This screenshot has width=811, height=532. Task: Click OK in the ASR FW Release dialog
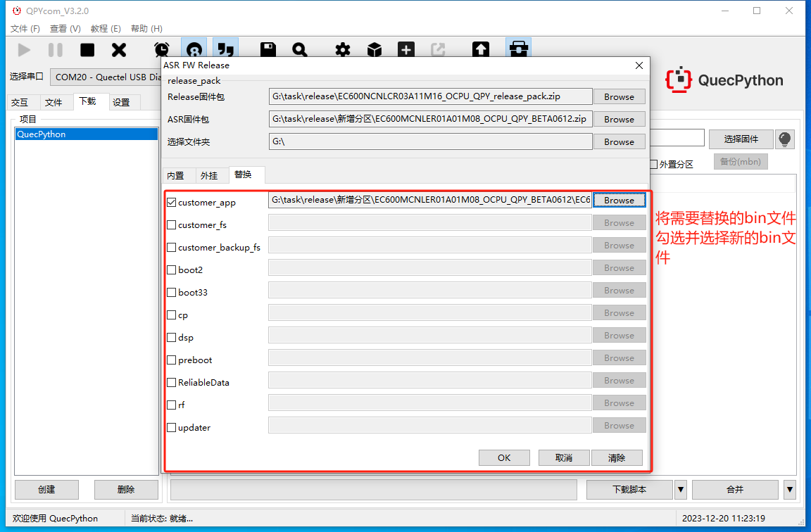[504, 457]
